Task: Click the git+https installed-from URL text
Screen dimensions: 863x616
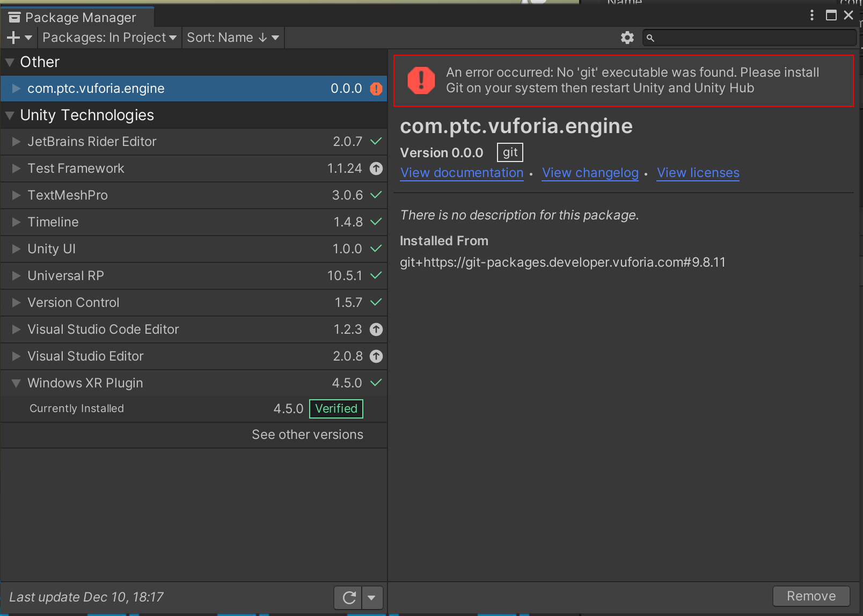Action: (x=562, y=262)
